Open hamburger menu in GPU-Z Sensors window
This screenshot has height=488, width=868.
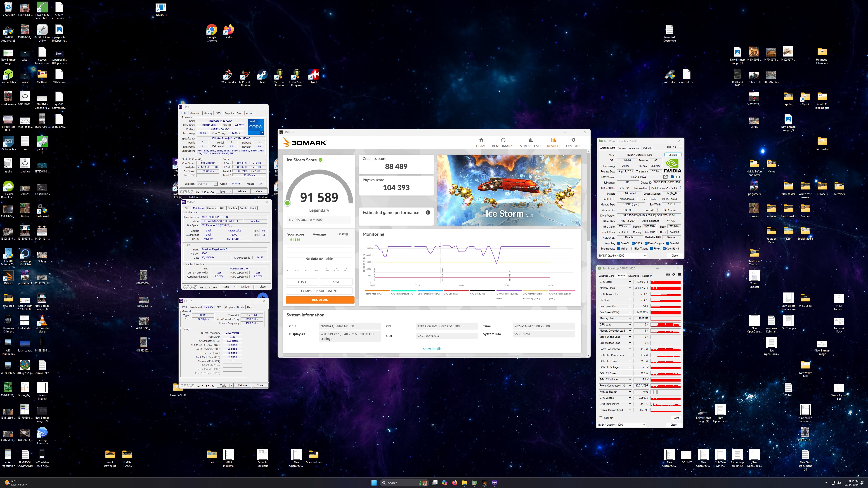click(x=679, y=275)
